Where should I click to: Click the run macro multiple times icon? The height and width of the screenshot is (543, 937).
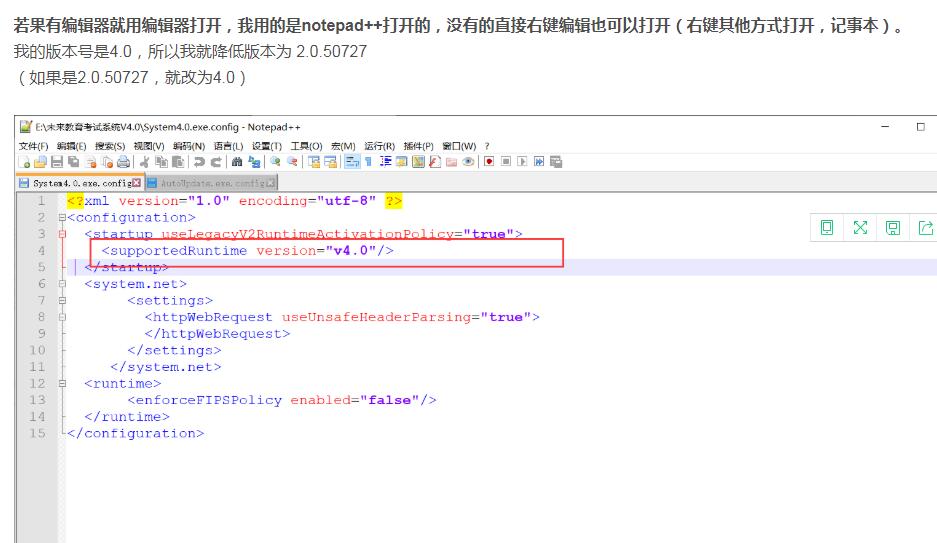click(x=539, y=162)
